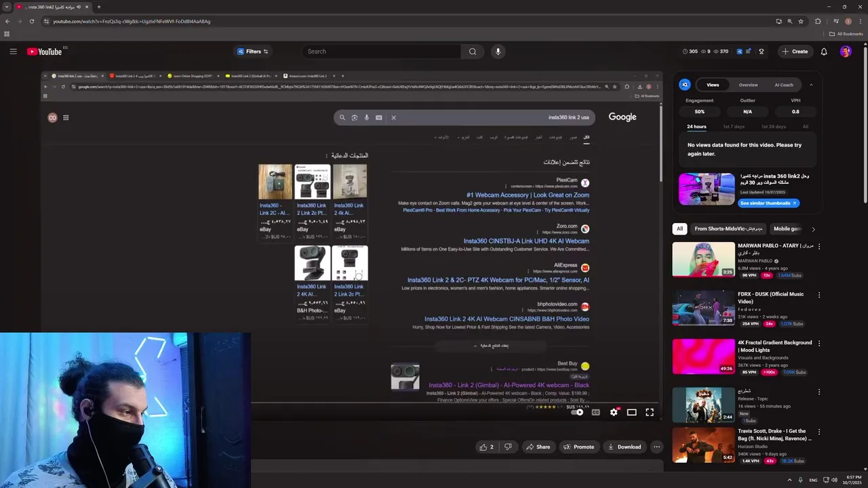Screen dimensions: 868x488
Task: Toggle the autoplay switch in the player
Action: (577, 412)
